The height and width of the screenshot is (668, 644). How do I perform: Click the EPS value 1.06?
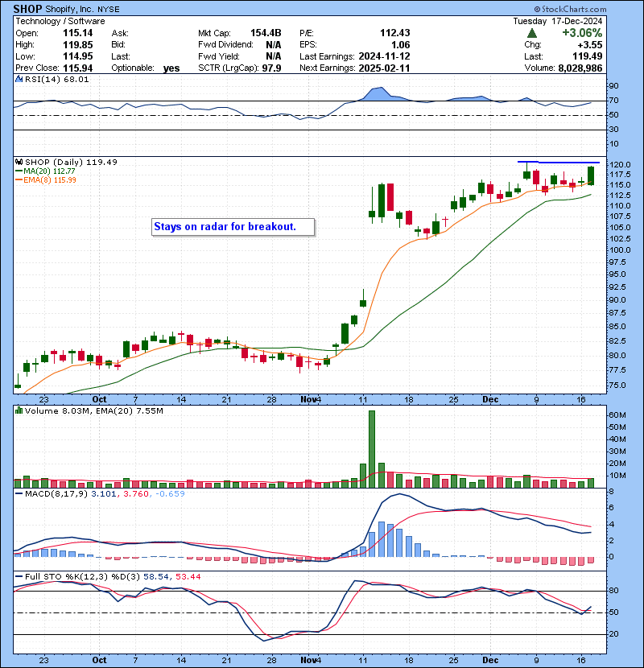(x=401, y=44)
